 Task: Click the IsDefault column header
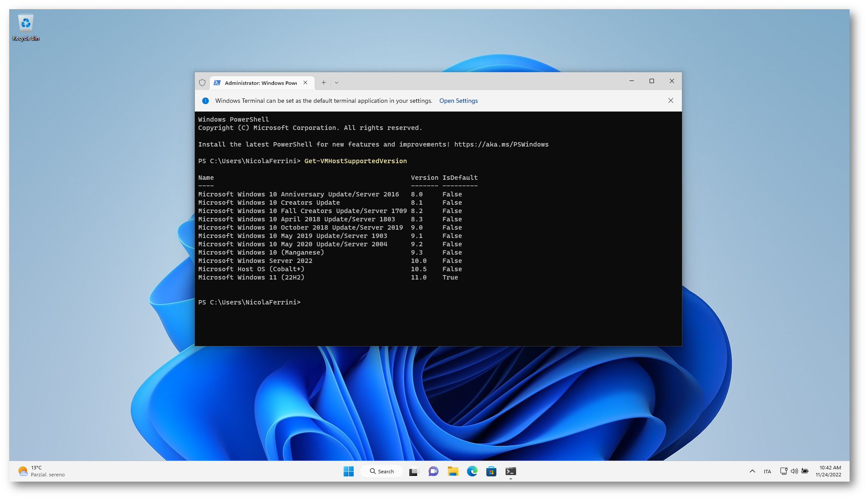tap(460, 178)
